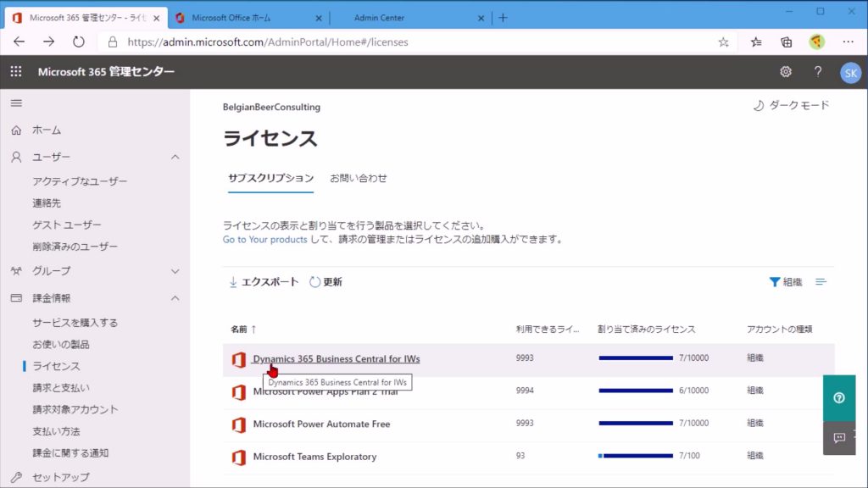Click the browser forward arrow
Viewport: 868px width, 488px height.
48,42
